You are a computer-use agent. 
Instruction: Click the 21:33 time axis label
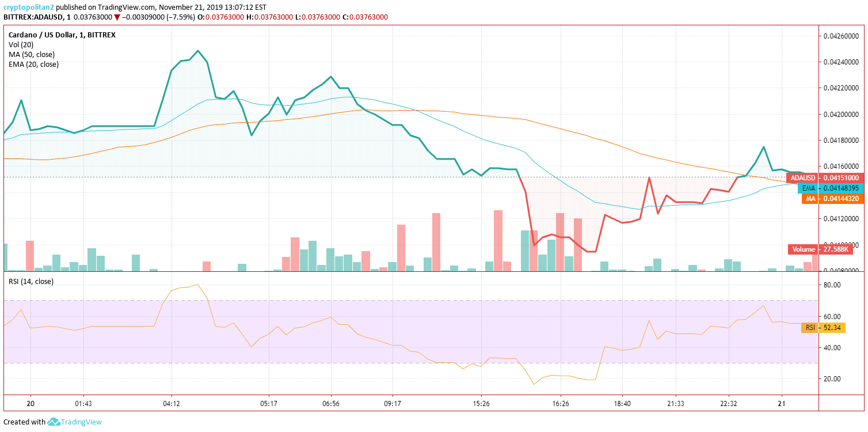point(675,403)
